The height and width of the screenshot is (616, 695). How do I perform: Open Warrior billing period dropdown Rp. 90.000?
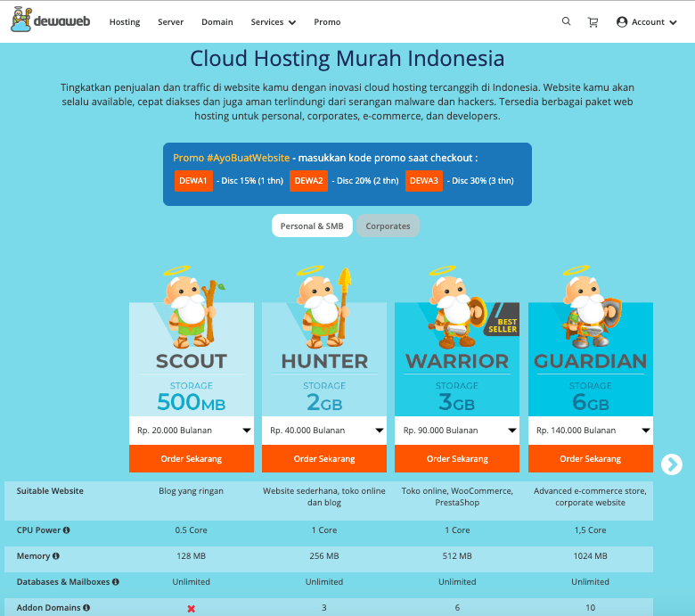457,431
